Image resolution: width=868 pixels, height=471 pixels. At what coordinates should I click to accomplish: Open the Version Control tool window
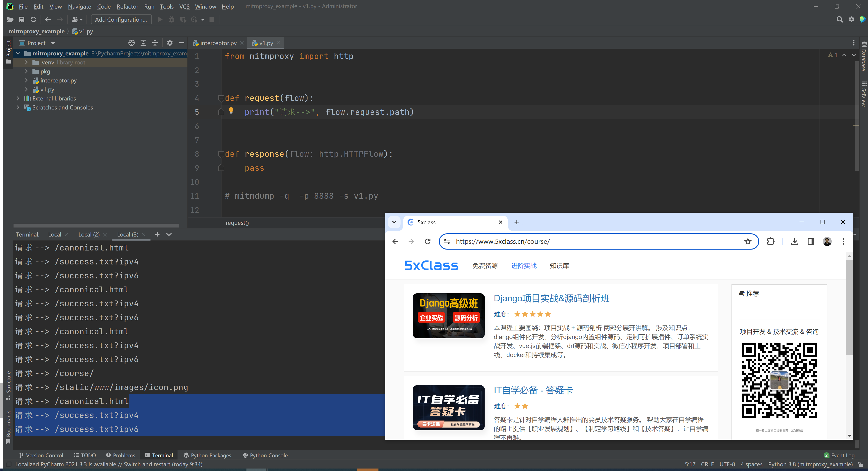(x=41, y=455)
